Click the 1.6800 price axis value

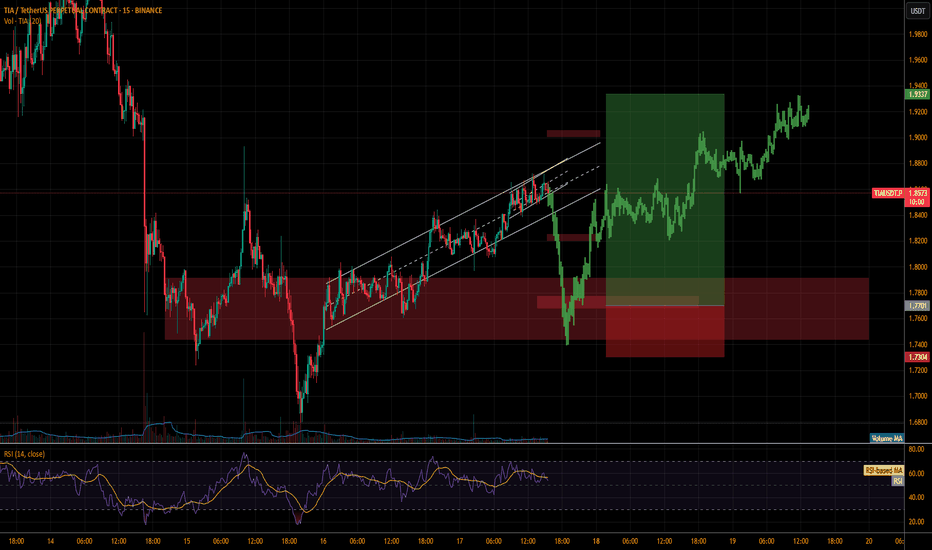(x=918, y=422)
